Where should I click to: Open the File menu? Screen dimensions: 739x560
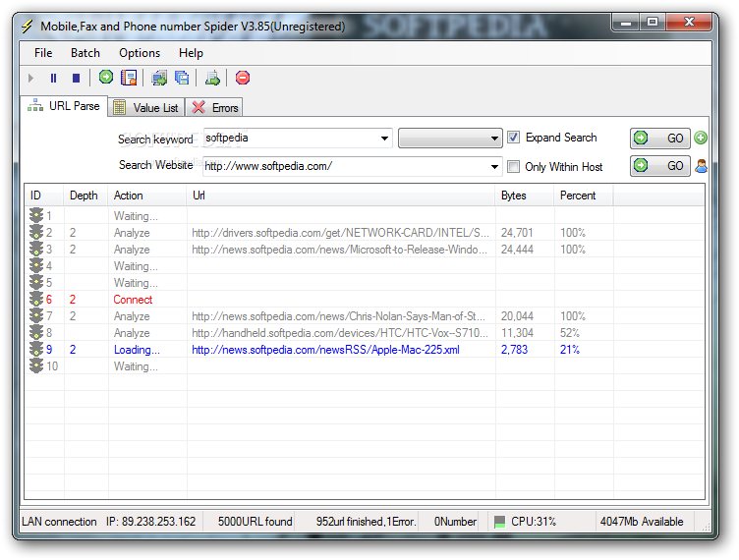(43, 53)
